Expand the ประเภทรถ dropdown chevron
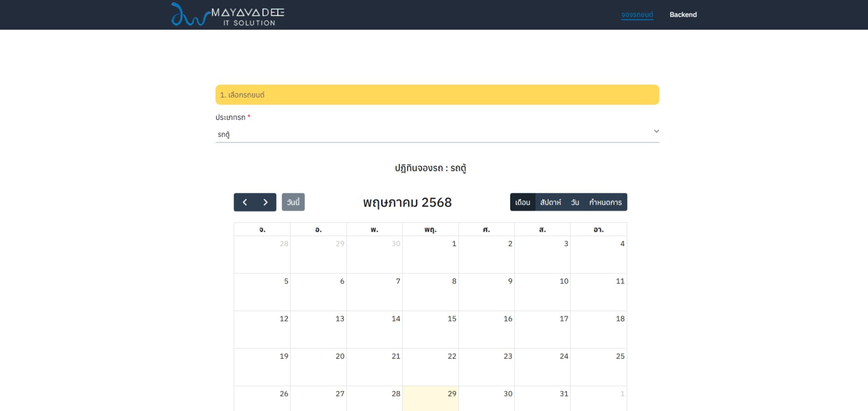The width and height of the screenshot is (868, 411). click(656, 132)
